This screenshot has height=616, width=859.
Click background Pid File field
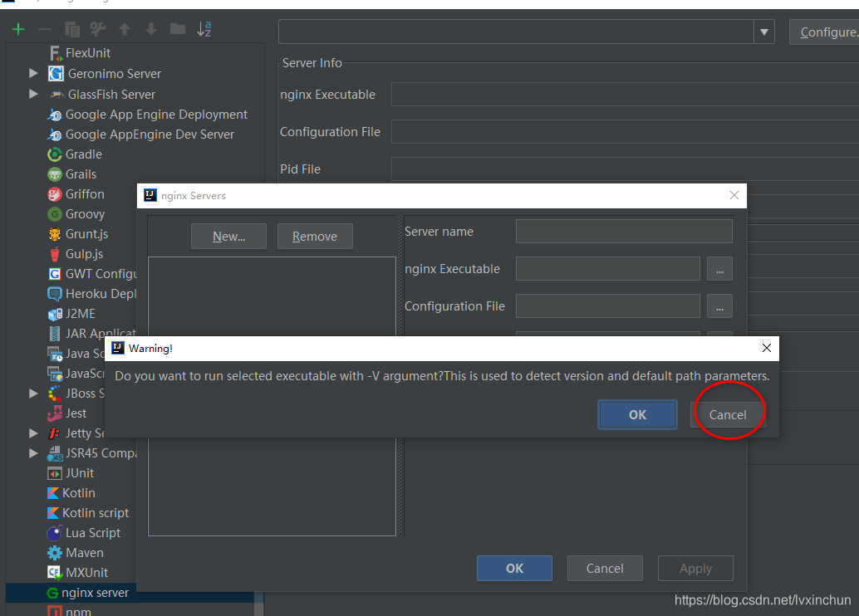click(x=625, y=169)
